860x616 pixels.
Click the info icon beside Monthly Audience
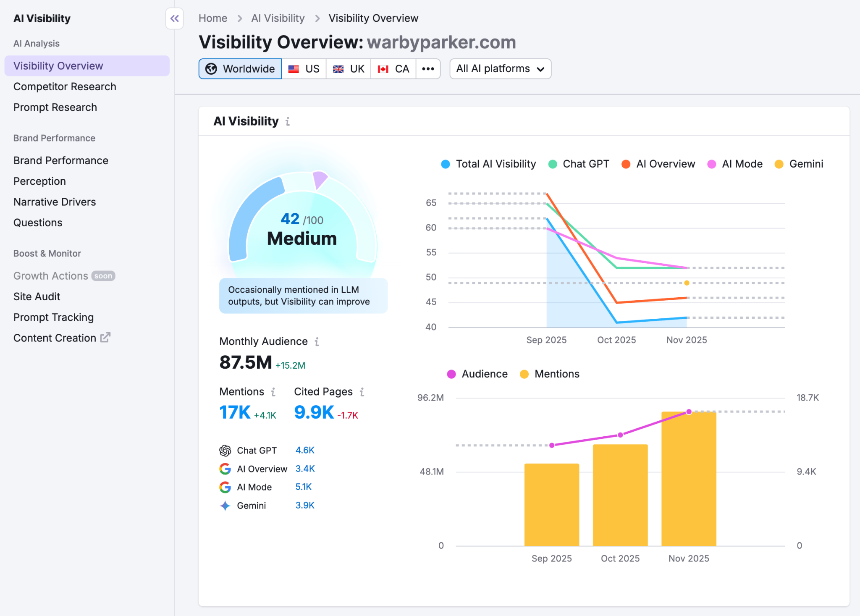pyautogui.click(x=317, y=341)
